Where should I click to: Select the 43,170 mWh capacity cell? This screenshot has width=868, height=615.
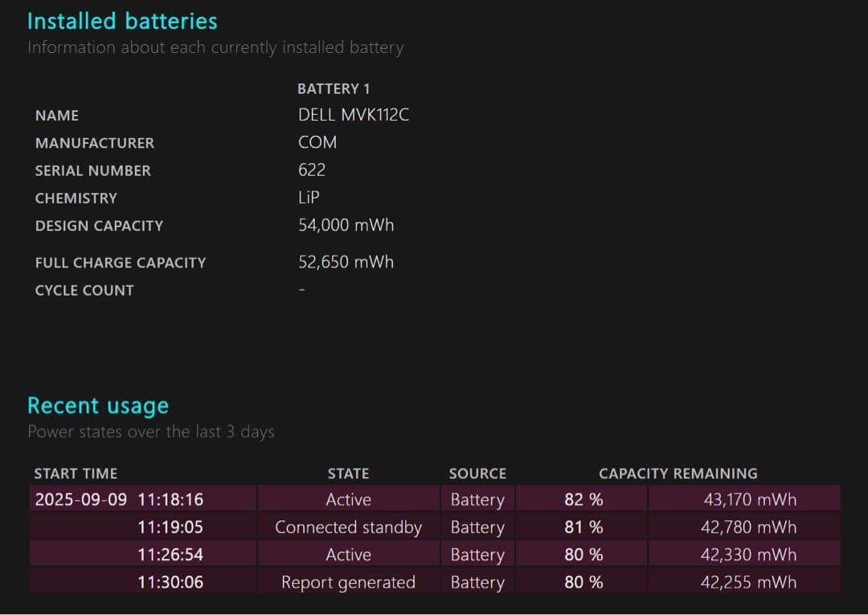(x=748, y=499)
